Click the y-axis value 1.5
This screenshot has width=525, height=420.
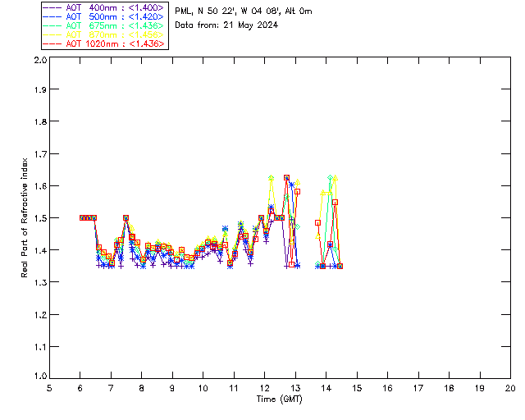pyautogui.click(x=40, y=218)
